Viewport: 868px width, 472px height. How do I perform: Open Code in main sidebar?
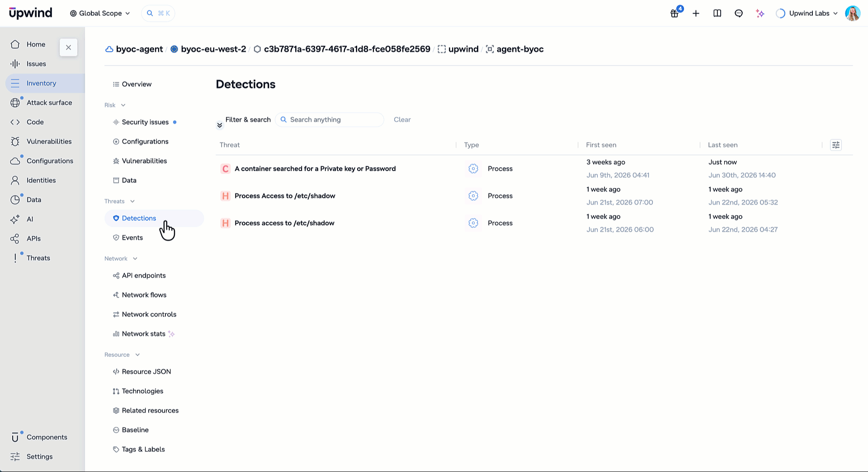click(x=35, y=122)
